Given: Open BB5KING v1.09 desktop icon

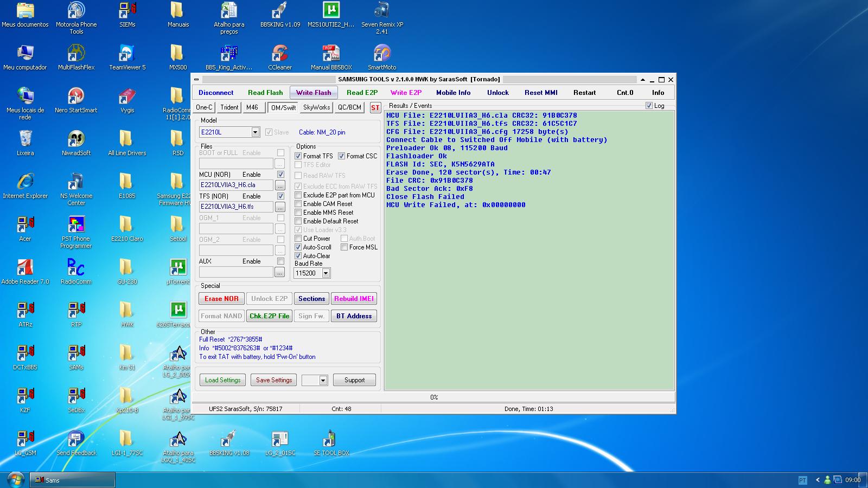Looking at the screenshot, I should 280,15.
